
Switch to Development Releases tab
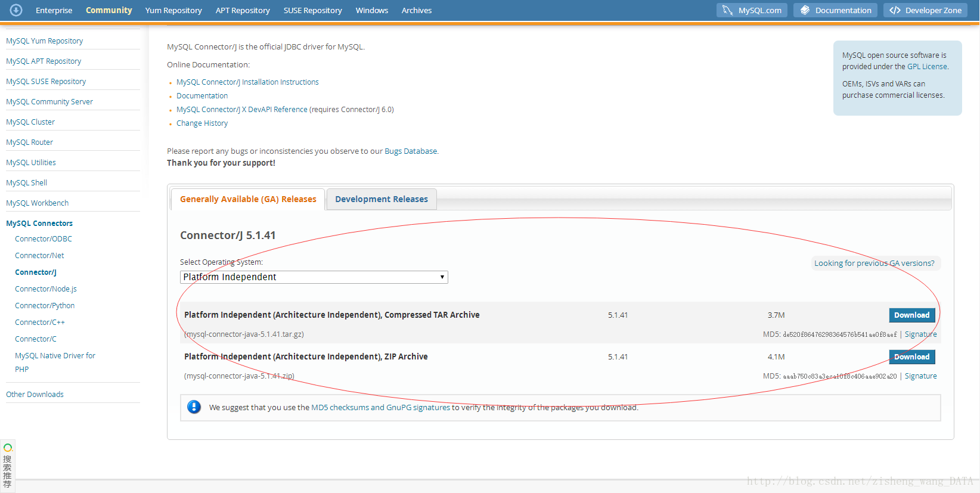click(x=382, y=199)
